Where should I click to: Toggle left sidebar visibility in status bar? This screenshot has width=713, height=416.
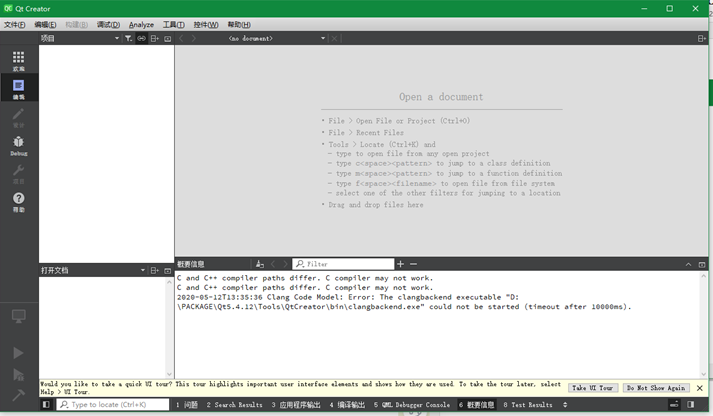(x=46, y=404)
